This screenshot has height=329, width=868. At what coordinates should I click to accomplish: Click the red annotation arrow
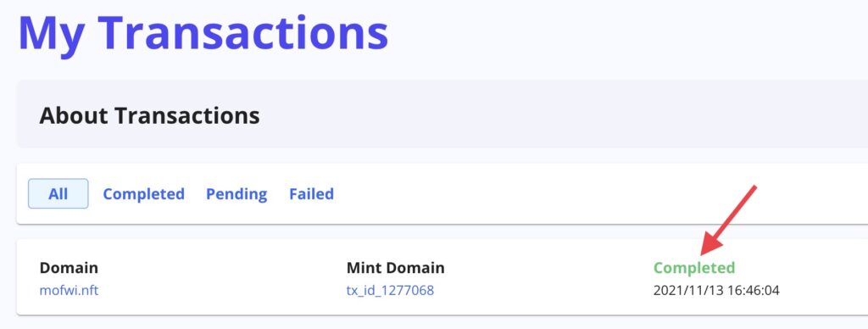(x=726, y=221)
